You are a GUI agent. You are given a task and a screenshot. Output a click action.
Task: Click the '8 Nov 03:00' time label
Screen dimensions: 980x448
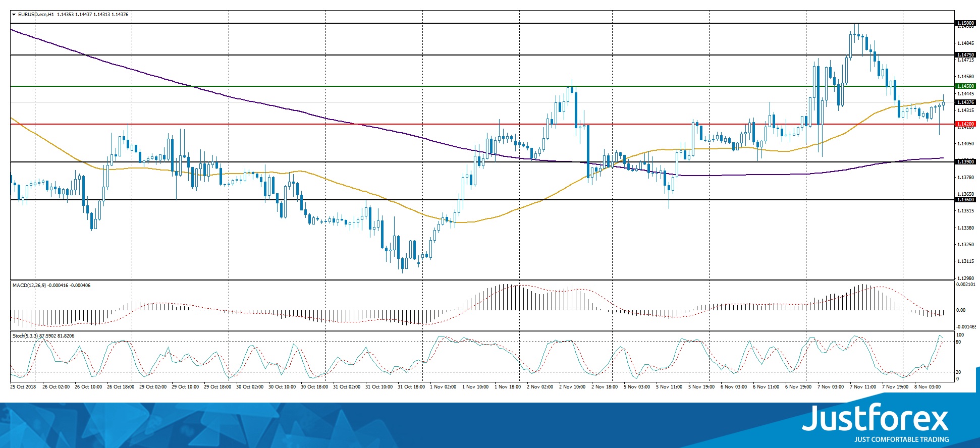[x=928, y=387]
